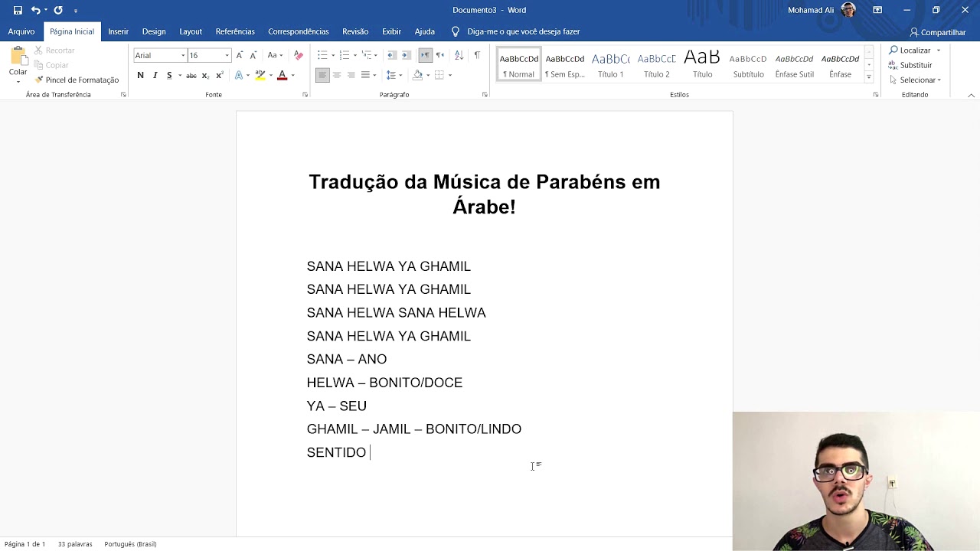This screenshot has height=551, width=980.
Task: Open Localizar search tool
Action: [x=910, y=51]
